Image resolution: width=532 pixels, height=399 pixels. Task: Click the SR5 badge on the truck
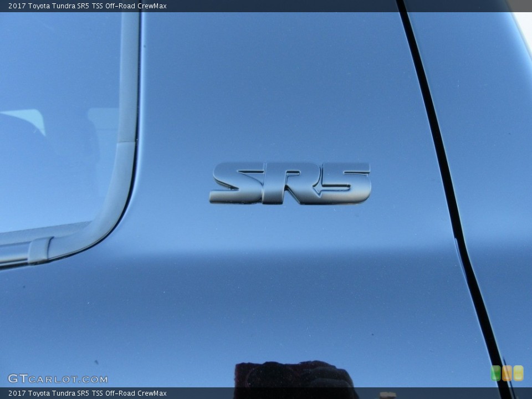coord(290,183)
